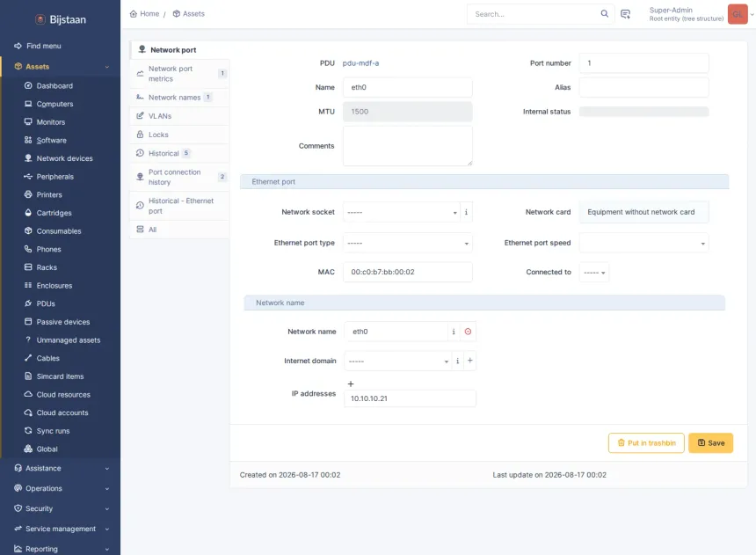The height and width of the screenshot is (555, 756).
Task: Open Historical - Ethernet port tab
Action: (x=179, y=206)
